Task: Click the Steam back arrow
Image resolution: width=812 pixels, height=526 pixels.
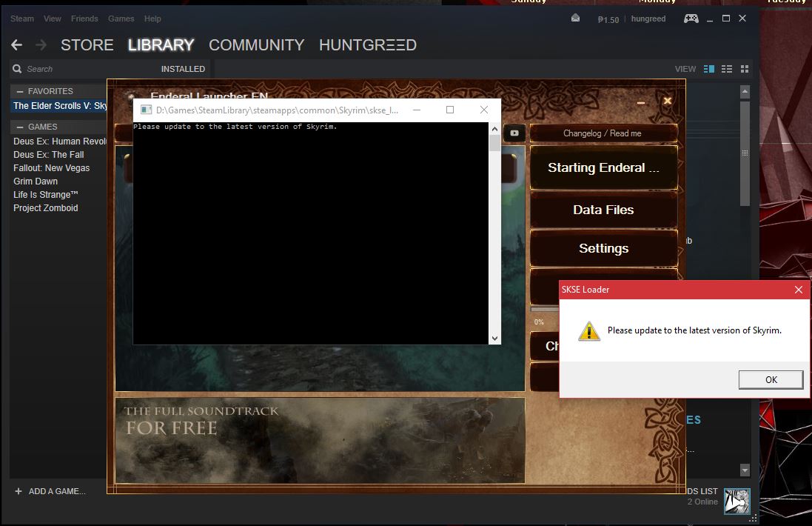Action: (x=16, y=45)
